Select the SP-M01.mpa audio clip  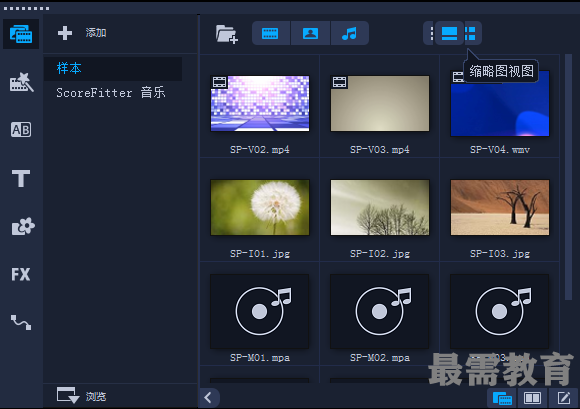tap(259, 311)
